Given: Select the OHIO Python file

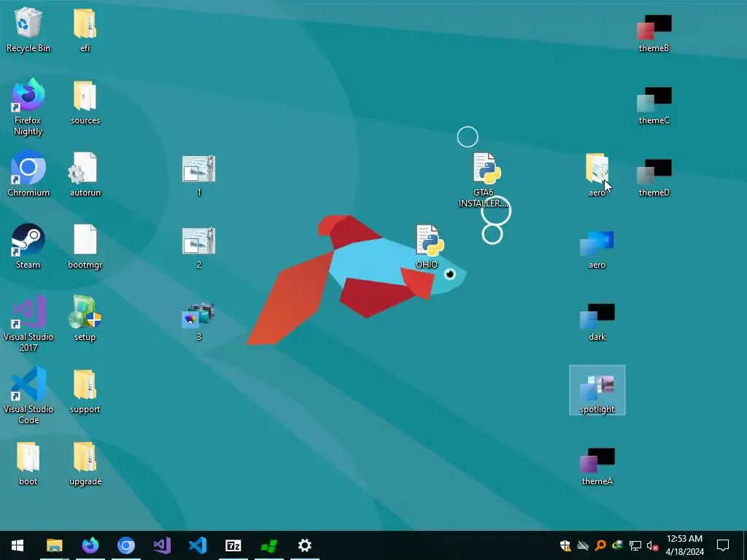Looking at the screenshot, I should [427, 246].
